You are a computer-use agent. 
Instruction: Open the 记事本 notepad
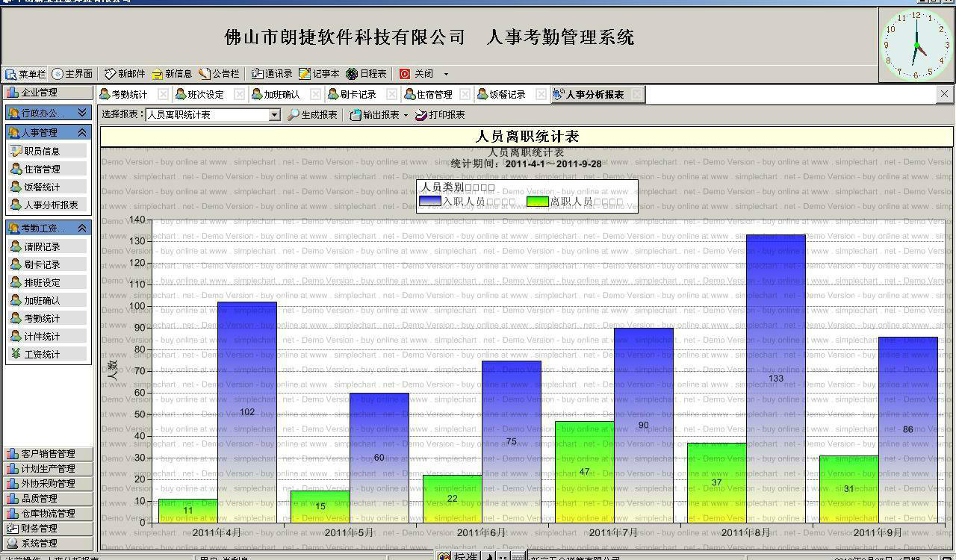click(x=319, y=74)
